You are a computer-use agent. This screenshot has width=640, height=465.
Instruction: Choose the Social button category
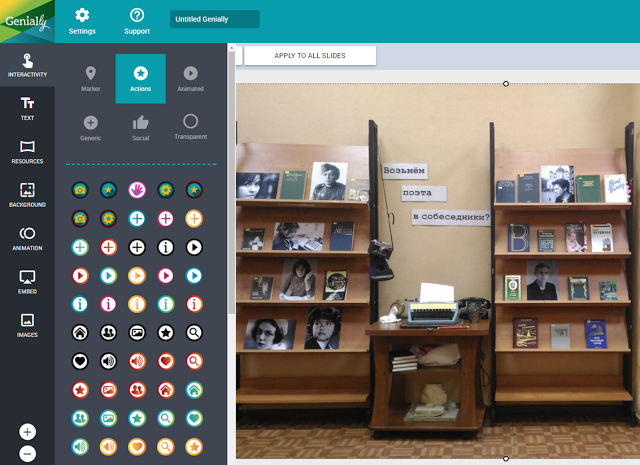(x=141, y=127)
